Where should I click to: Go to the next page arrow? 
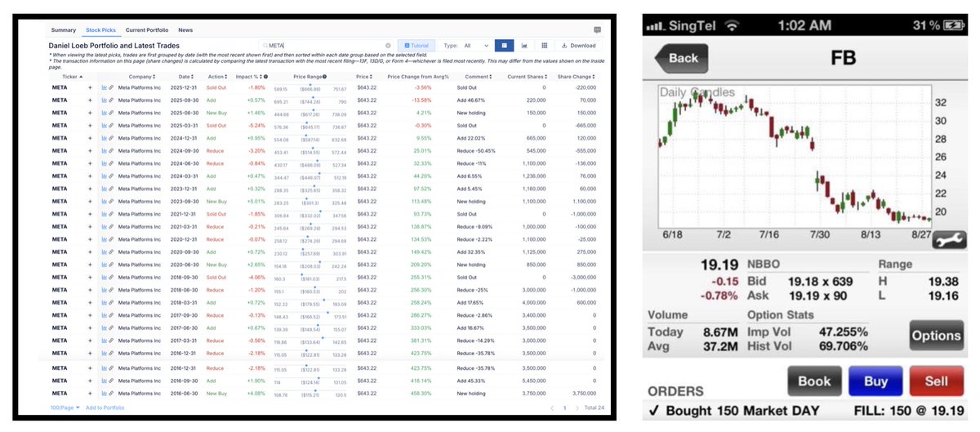coord(576,407)
